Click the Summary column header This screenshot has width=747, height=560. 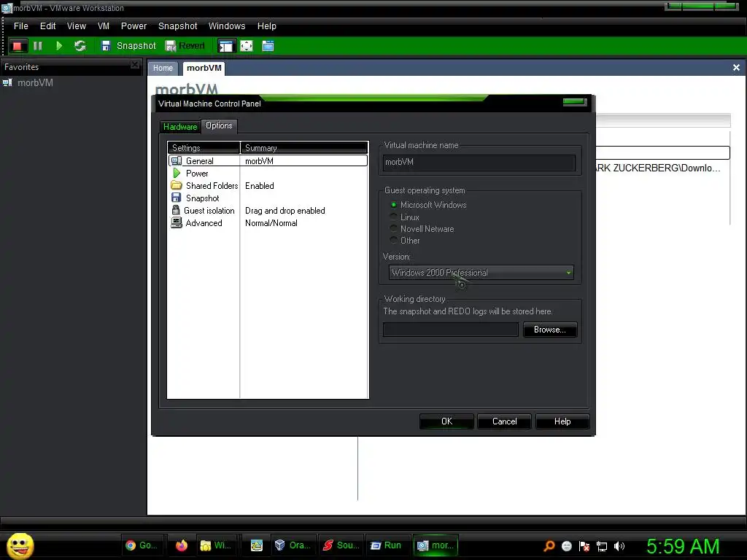pos(304,147)
